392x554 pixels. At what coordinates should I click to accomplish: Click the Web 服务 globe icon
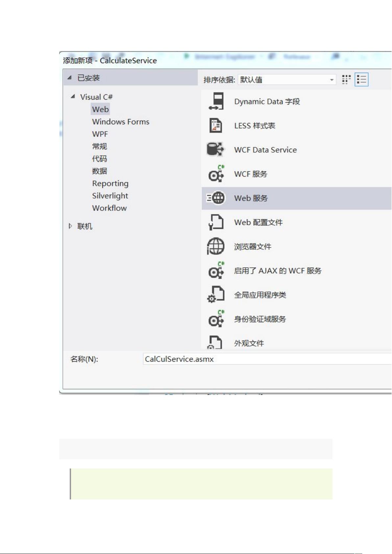coord(216,198)
